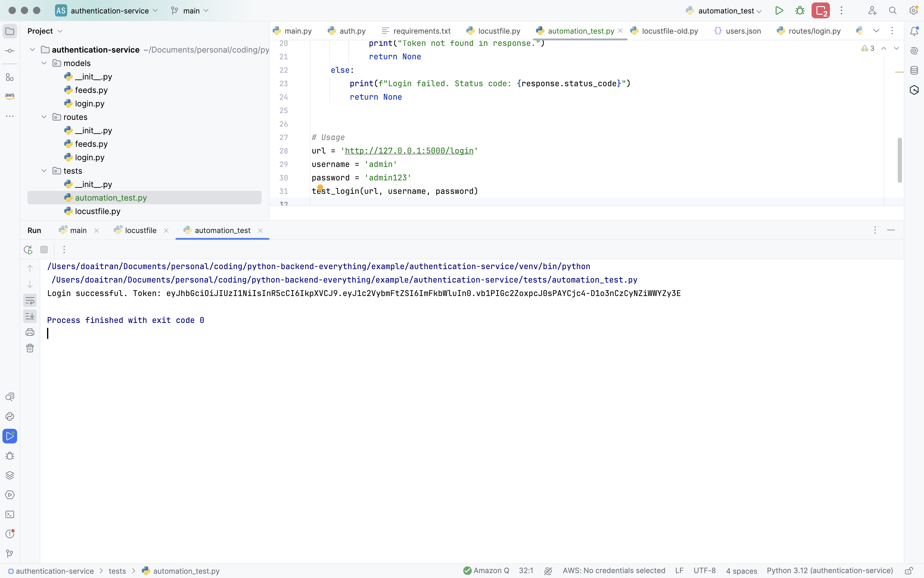924x578 pixels.
Task: Open the Commit tool window icon
Action: click(10, 51)
